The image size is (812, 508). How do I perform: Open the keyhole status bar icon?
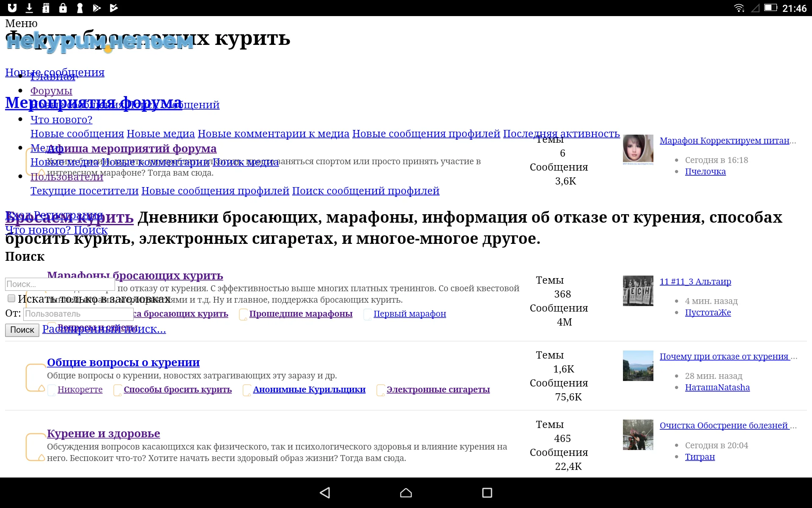[x=80, y=8]
